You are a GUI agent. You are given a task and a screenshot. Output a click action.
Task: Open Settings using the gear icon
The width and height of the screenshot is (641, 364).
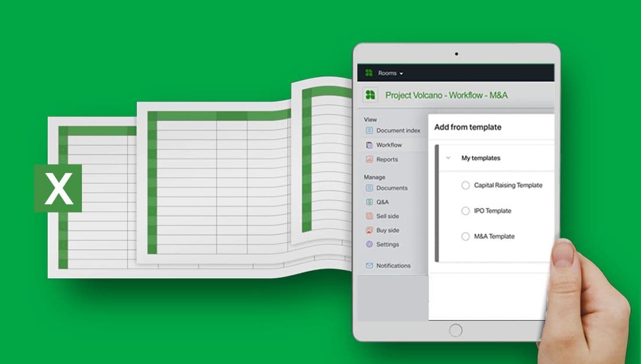[x=369, y=244]
